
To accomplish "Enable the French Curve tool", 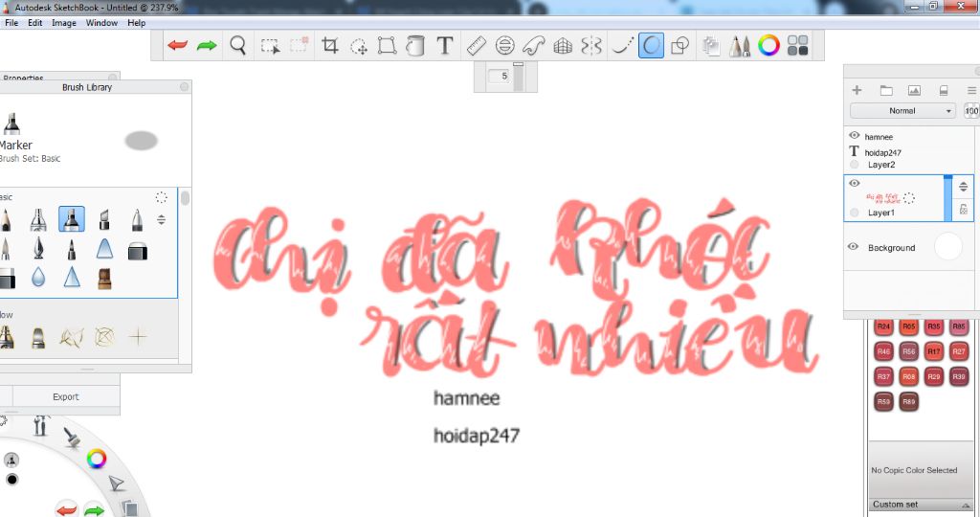I will pos(533,45).
